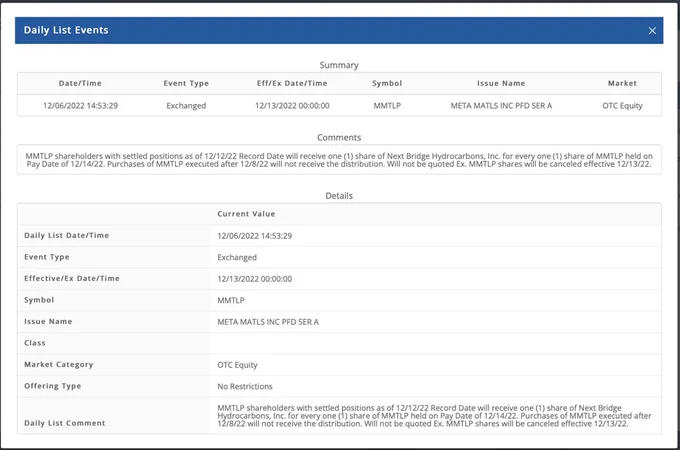Click the MMTLP value in Details
This screenshot has width=680, height=450.
tap(231, 300)
